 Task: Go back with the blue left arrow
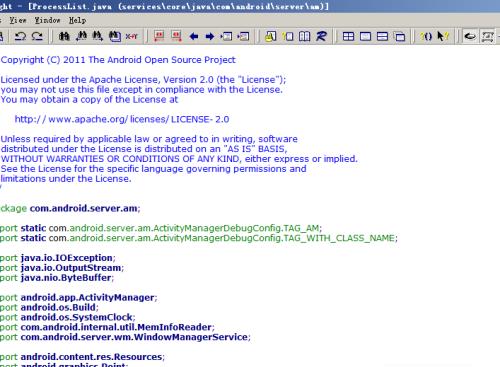coord(193,36)
